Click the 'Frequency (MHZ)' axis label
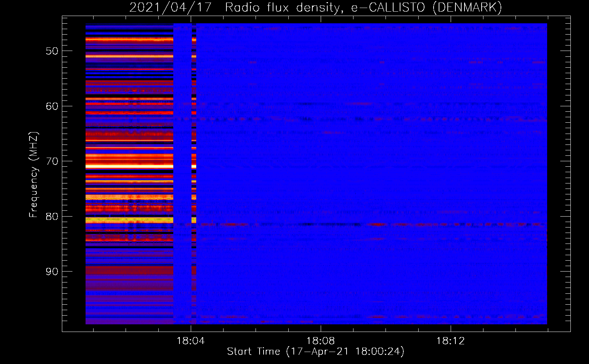 point(33,175)
